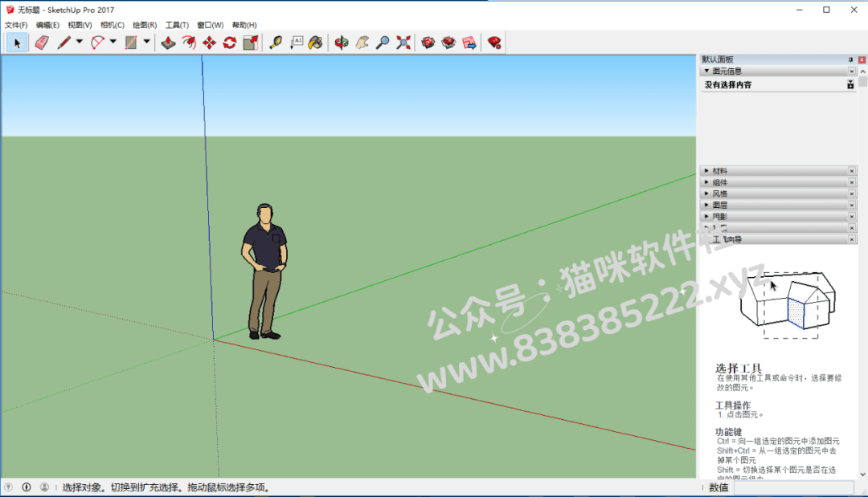
Task: Expand the 图层 panel
Action: pos(706,205)
